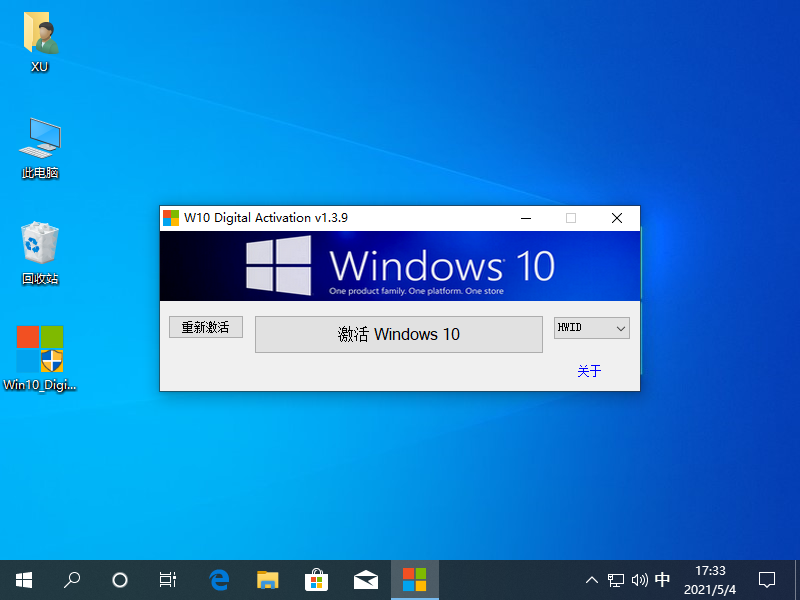Open 此电脑 (This PC) on the desktop

tap(39, 148)
